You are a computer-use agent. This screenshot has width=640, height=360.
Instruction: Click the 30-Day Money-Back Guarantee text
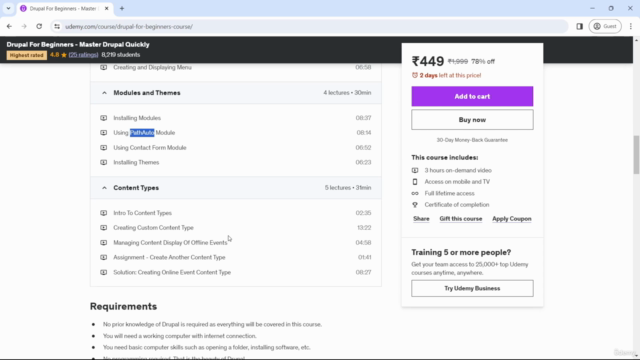[472, 140]
